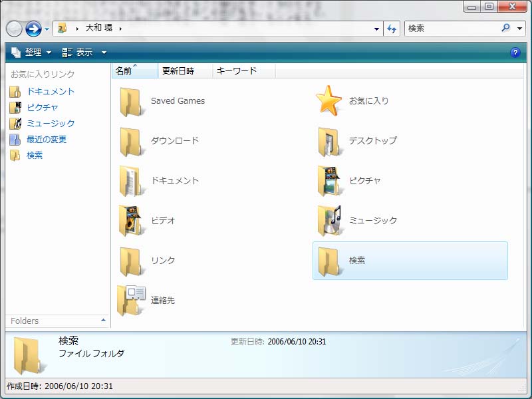Sort by 更新日時 column header
The image size is (532, 399).
178,71
